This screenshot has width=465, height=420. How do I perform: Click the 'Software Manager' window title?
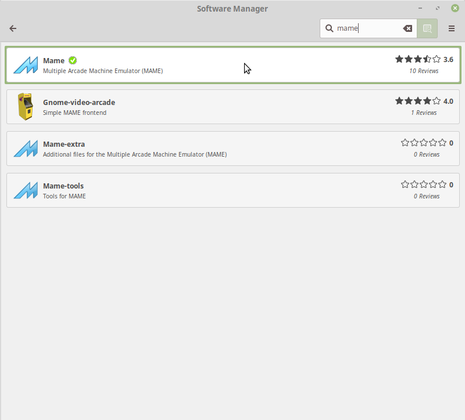coord(232,9)
